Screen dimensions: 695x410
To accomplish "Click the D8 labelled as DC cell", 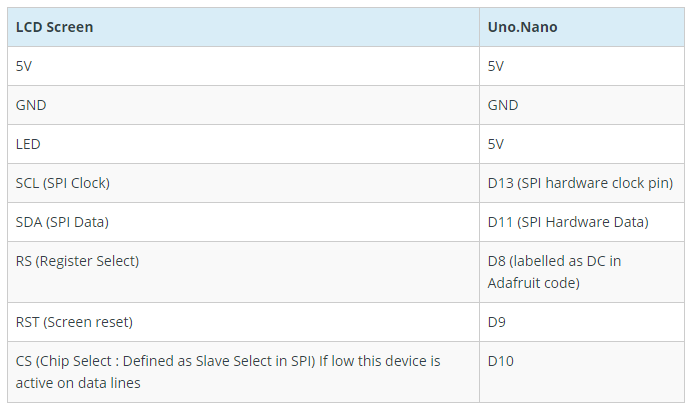I will [x=582, y=272].
